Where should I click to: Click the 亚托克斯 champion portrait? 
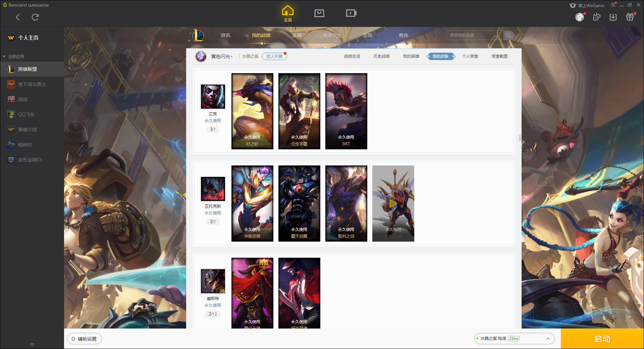tap(213, 189)
